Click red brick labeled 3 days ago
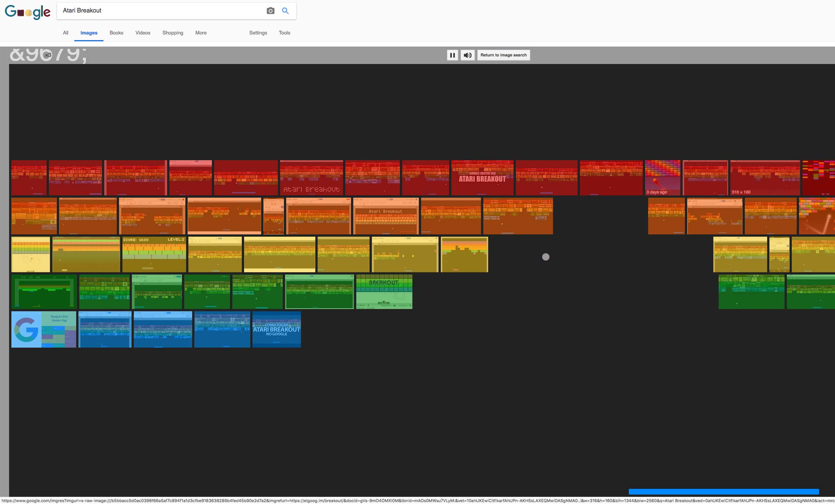Viewport: 835px width, 504px height. tap(662, 178)
